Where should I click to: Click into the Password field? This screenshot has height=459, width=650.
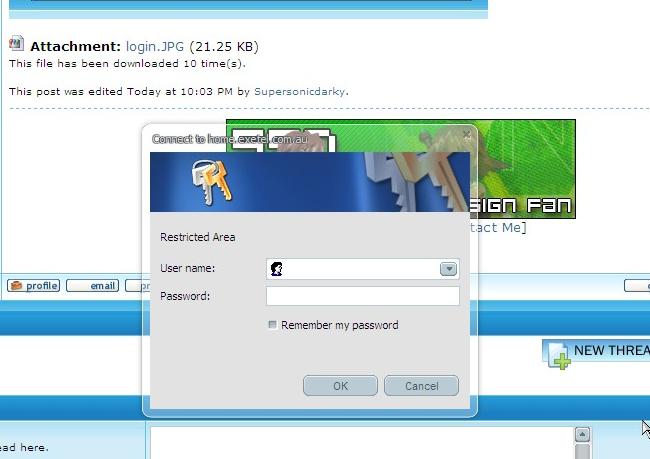[362, 296]
